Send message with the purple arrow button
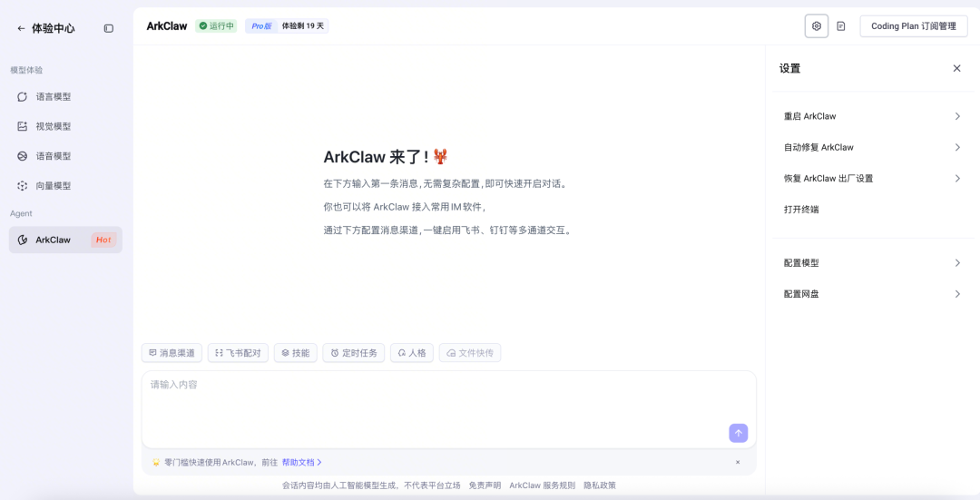The height and width of the screenshot is (500, 980). point(738,433)
